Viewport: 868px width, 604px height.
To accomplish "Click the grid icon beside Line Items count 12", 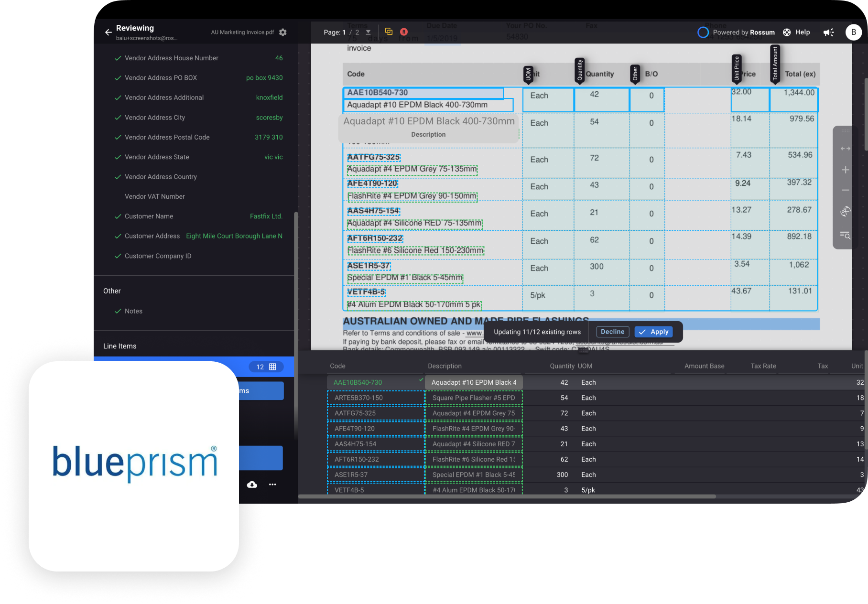I will tap(271, 367).
